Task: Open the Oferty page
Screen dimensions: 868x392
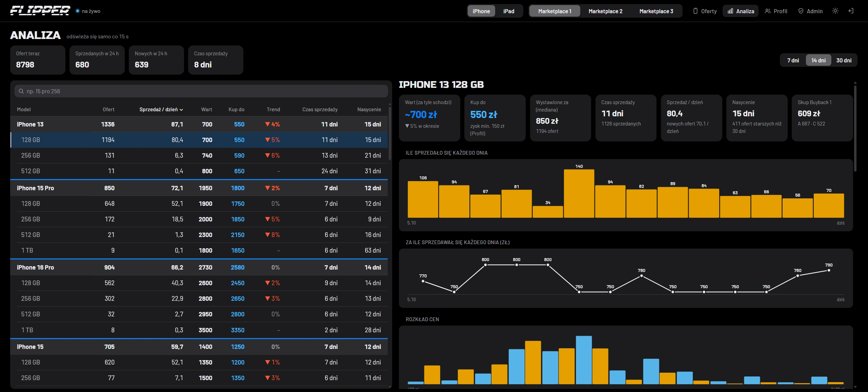Action: 705,11
